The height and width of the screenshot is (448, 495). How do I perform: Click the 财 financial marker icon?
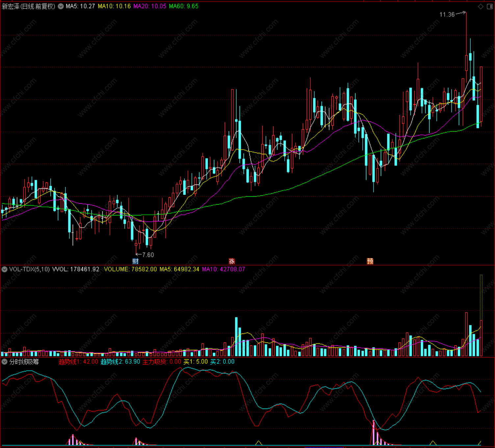click(136, 261)
